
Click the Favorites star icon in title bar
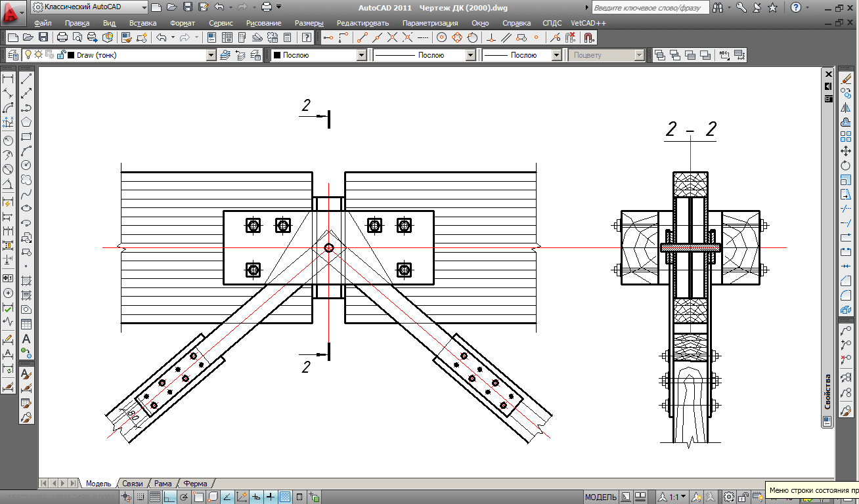click(x=772, y=7)
